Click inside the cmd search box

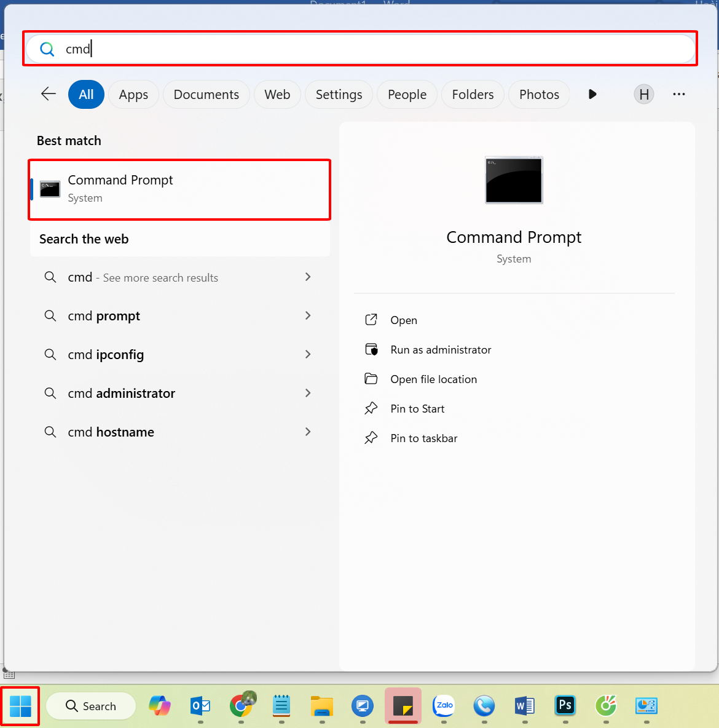pyautogui.click(x=369, y=49)
